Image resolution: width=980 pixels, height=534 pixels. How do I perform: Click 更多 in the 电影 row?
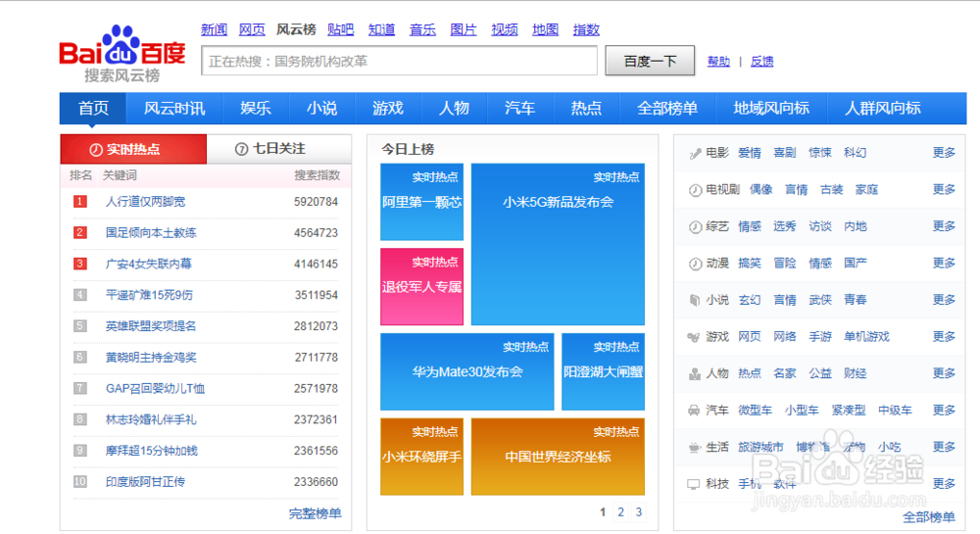944,153
